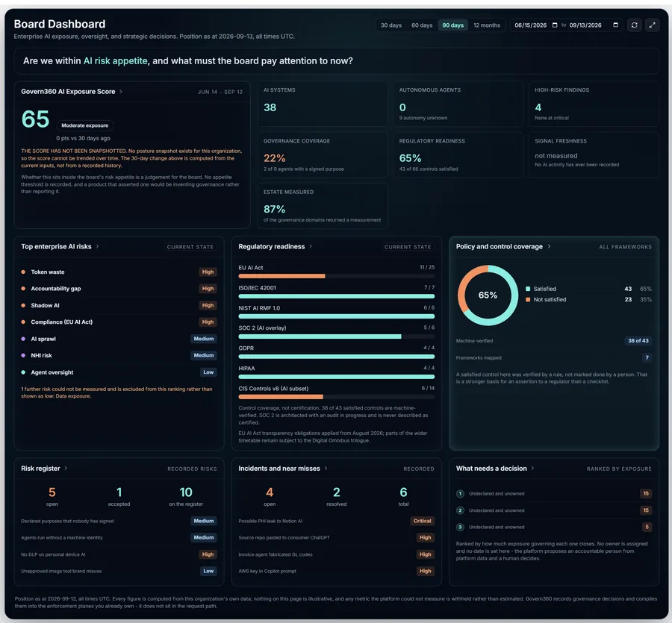Open Top enterprise AI risks heading

point(56,247)
